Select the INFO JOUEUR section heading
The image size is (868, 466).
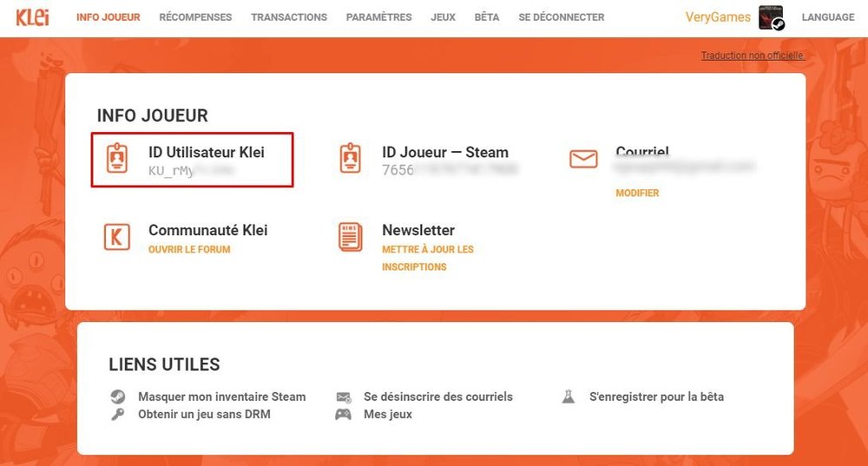(153, 115)
